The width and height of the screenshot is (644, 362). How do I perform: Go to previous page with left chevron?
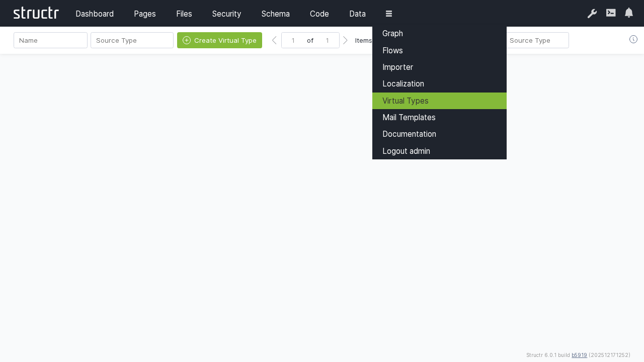tap(274, 40)
